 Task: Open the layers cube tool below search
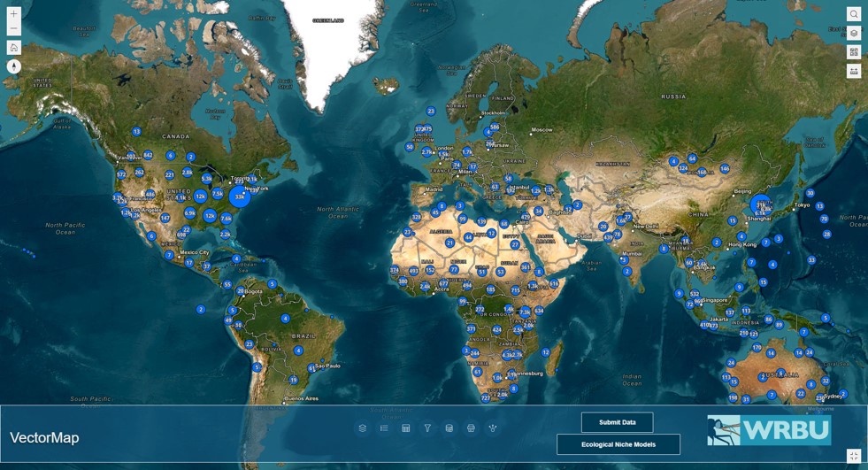coord(854,34)
